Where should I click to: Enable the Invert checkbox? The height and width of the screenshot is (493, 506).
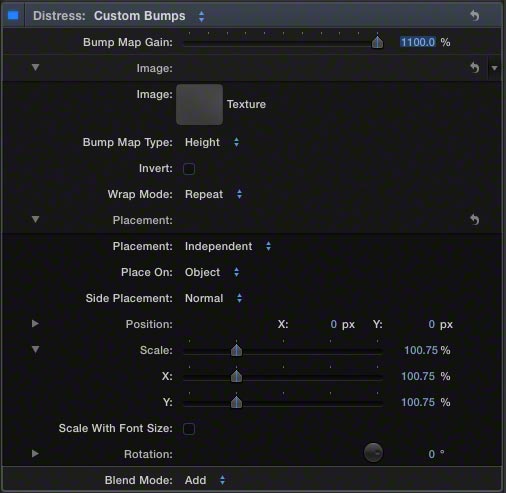tap(189, 169)
